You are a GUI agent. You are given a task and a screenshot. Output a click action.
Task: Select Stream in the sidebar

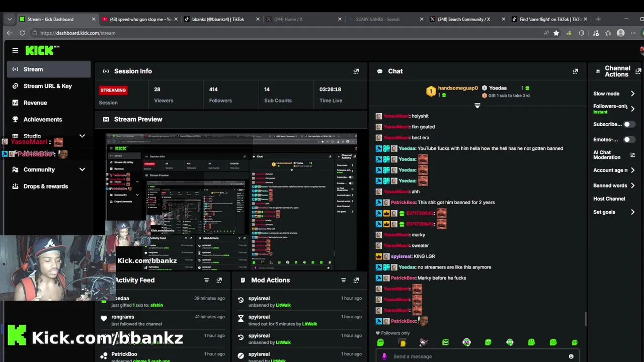tap(49, 69)
